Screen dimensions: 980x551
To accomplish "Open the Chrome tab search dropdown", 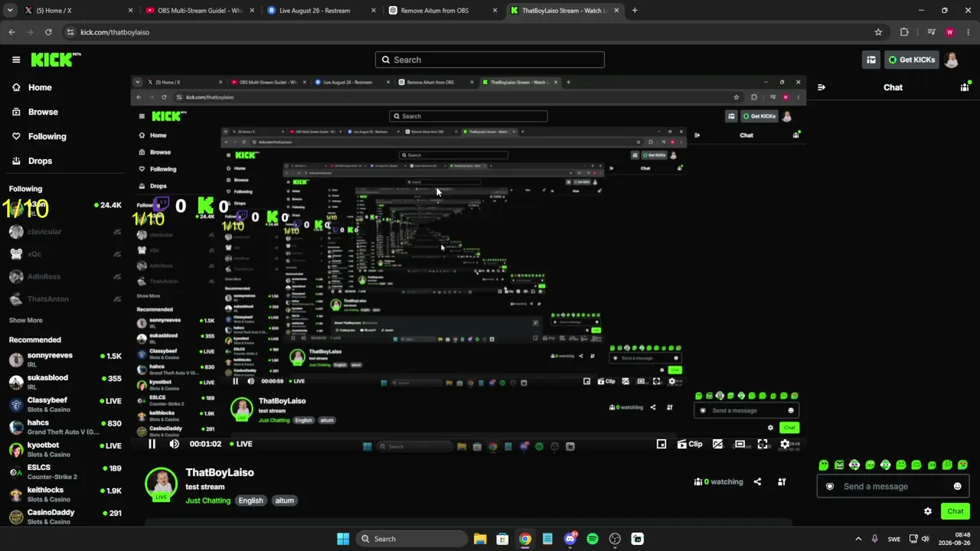I will [x=10, y=11].
